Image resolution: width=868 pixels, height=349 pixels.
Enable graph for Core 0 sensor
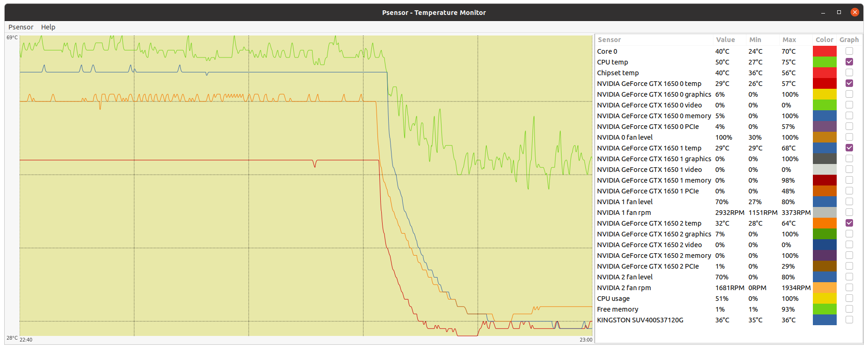[849, 51]
